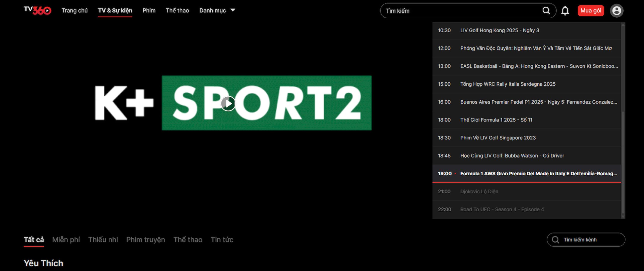Expand the Danh mục dropdown
This screenshot has height=271, width=644.
tap(217, 10)
